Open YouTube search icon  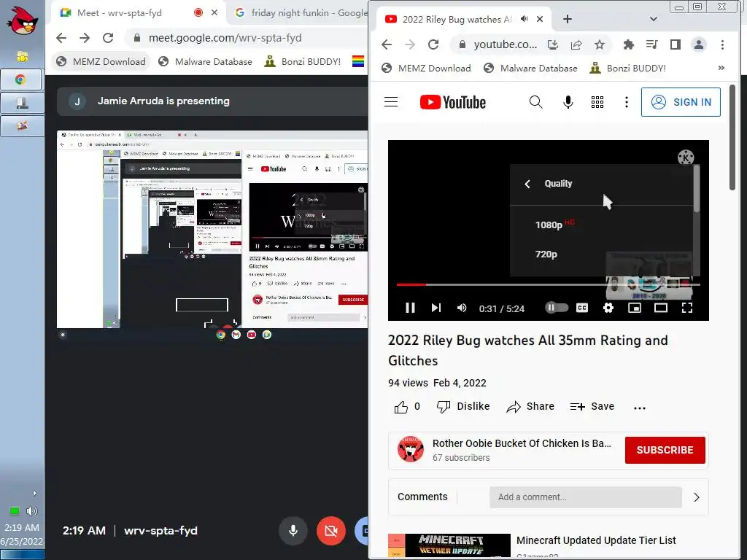[536, 102]
